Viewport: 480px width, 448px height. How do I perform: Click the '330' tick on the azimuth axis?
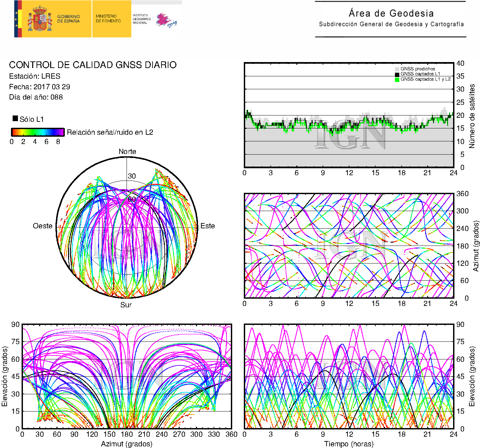click(214, 434)
